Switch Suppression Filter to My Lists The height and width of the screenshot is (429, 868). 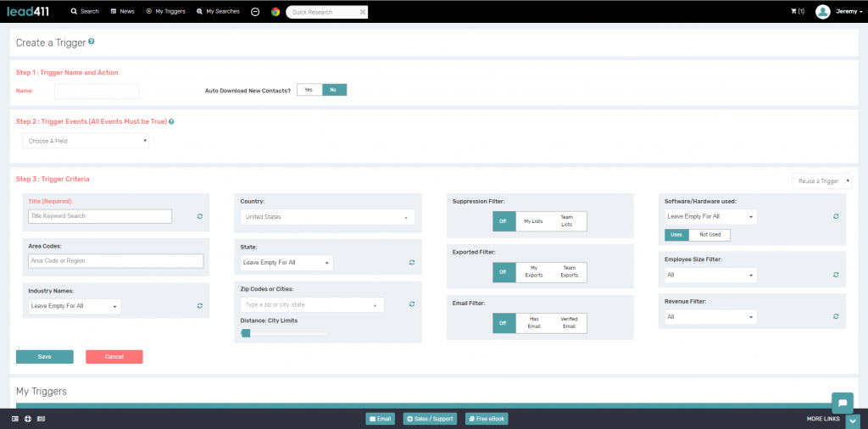point(533,221)
